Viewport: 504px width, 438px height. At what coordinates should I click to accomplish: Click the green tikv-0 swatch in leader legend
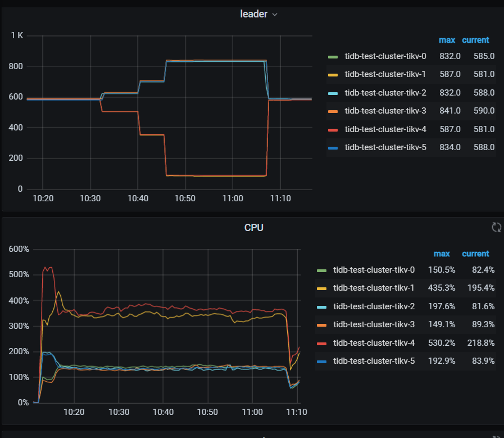coord(333,56)
